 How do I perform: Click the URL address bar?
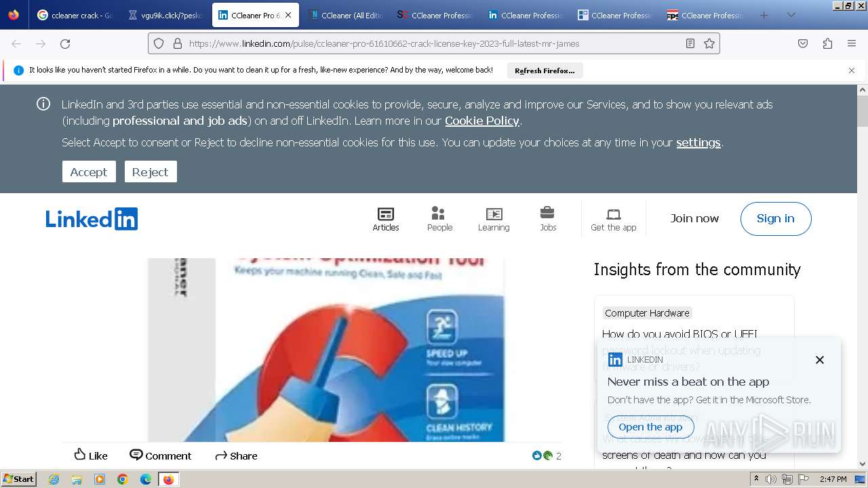(x=434, y=43)
